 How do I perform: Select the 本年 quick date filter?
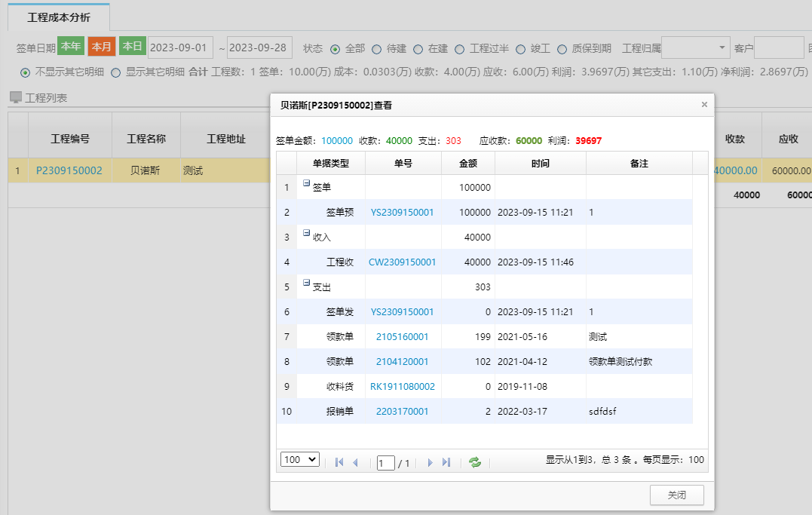(x=70, y=46)
